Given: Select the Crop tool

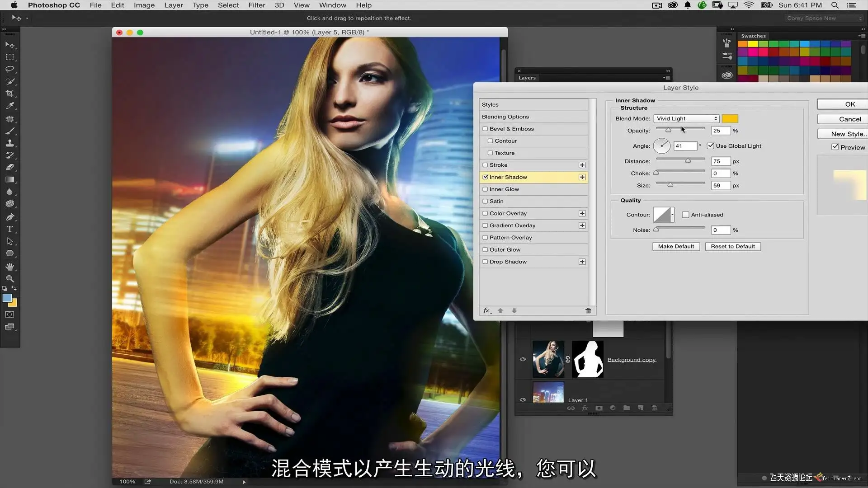Looking at the screenshot, I should coord(9,94).
